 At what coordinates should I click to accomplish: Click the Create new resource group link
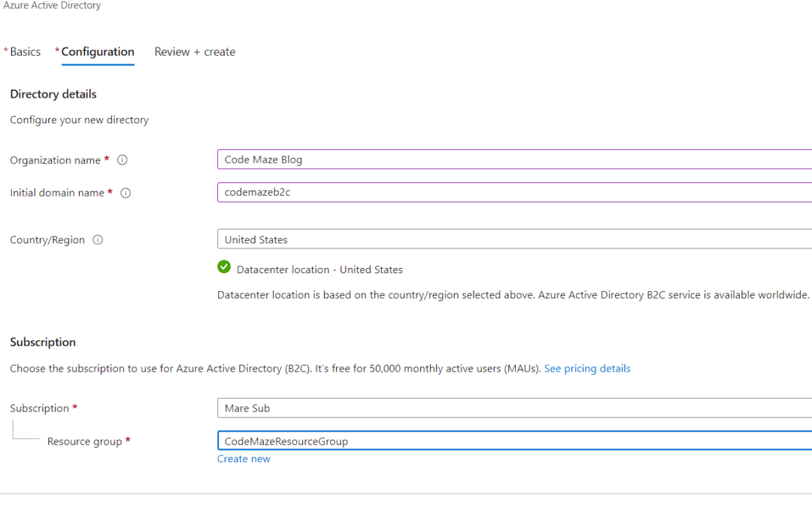pos(244,459)
